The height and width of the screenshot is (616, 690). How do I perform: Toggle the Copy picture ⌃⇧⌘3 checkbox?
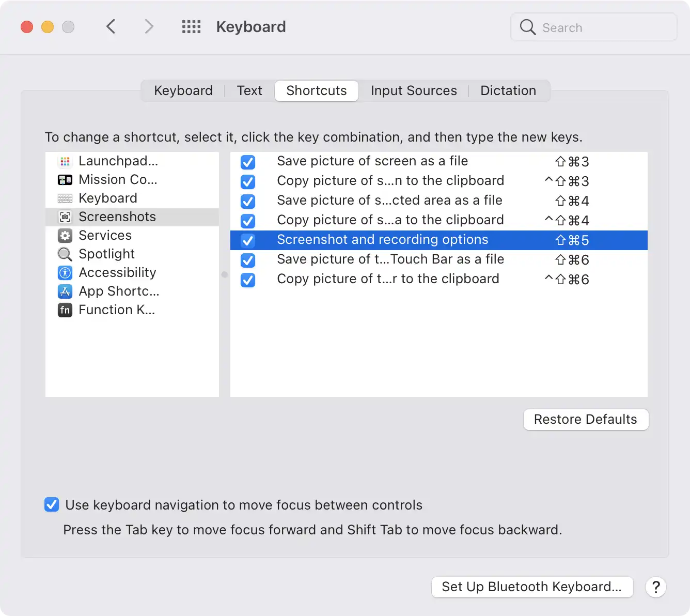[x=248, y=182]
